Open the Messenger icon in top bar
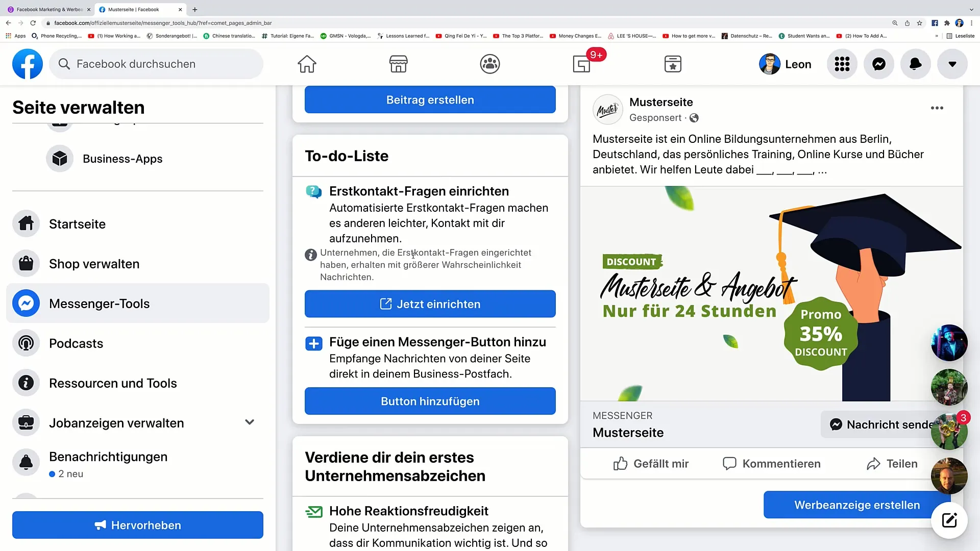The width and height of the screenshot is (980, 551). (879, 64)
